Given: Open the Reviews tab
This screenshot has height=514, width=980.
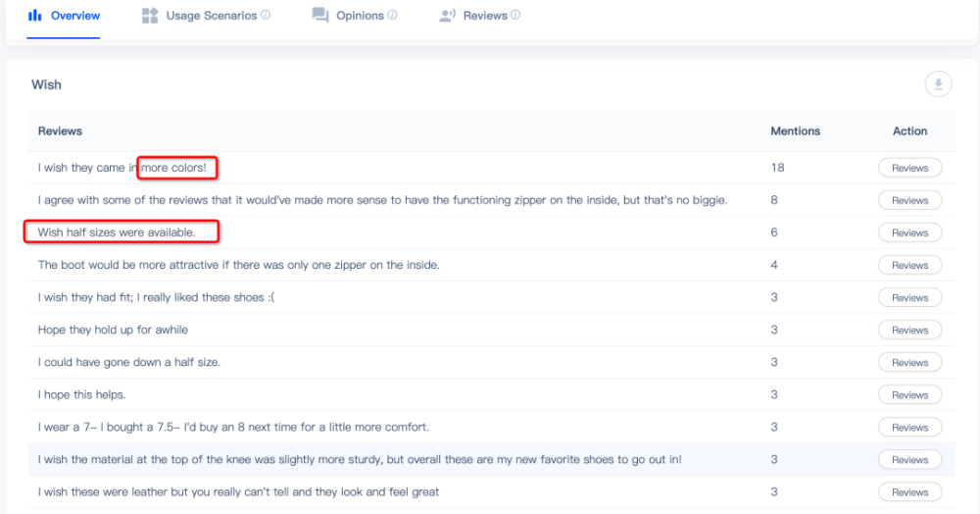Looking at the screenshot, I should [479, 16].
